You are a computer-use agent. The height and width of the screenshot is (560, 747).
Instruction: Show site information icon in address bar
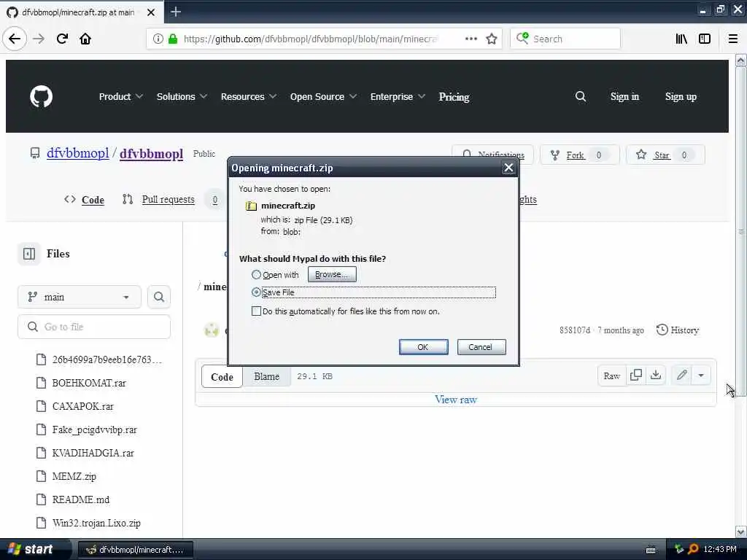(x=158, y=39)
